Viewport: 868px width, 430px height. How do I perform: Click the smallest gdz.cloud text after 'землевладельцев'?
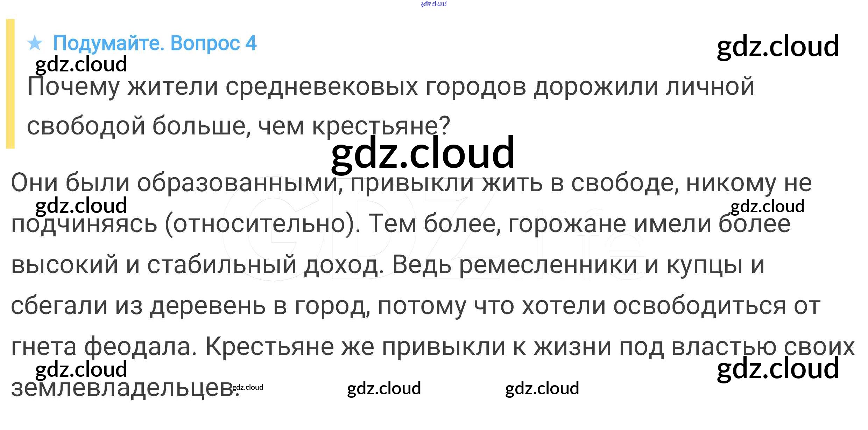(248, 387)
